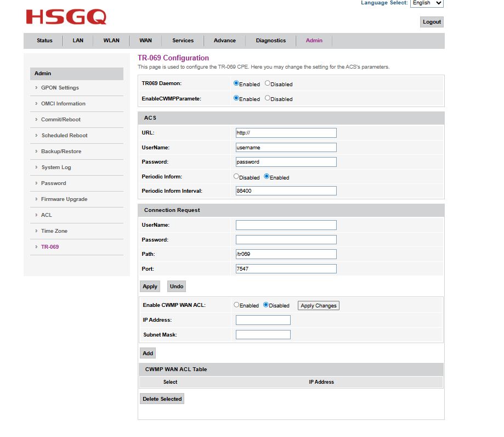Viewport: 504px width, 437px height.
Task: Click the Logout button
Action: tap(432, 22)
